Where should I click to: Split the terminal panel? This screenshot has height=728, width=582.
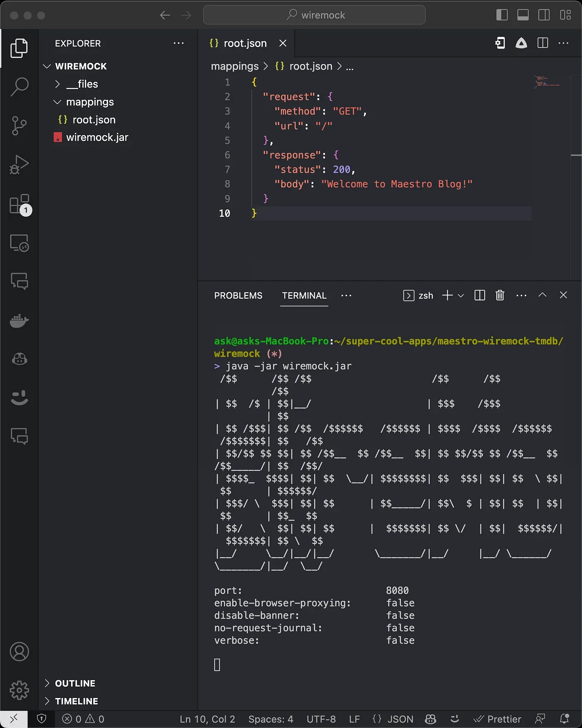[x=480, y=295]
